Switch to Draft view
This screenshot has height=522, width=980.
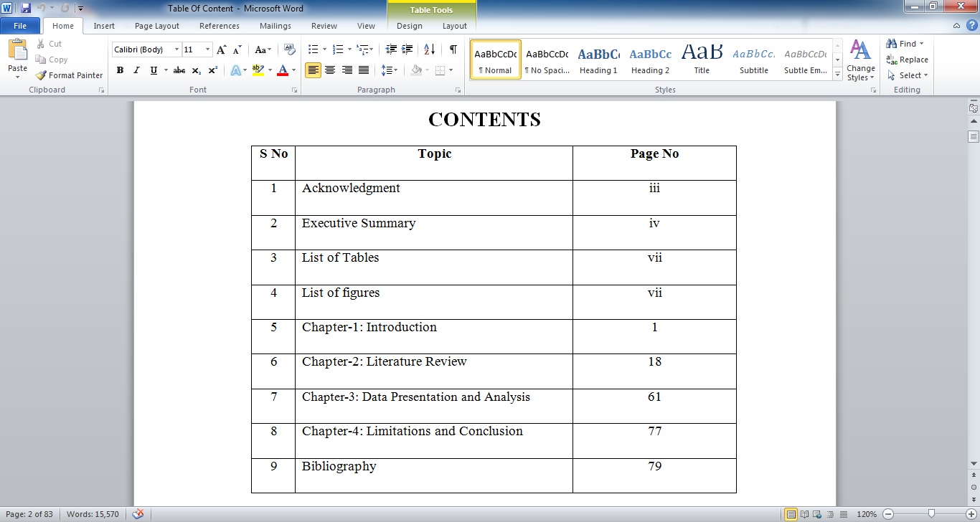(x=842, y=514)
